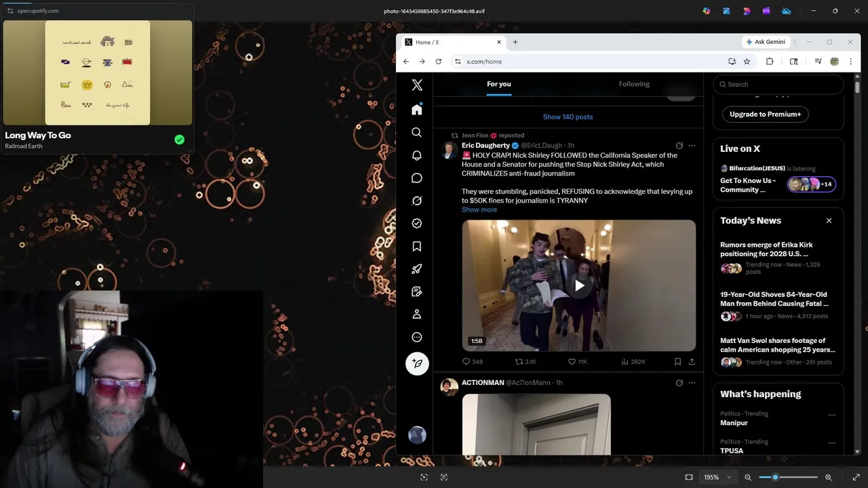Viewport: 868px width, 488px height.
Task: Play the Nick Shirley video
Action: (579, 285)
